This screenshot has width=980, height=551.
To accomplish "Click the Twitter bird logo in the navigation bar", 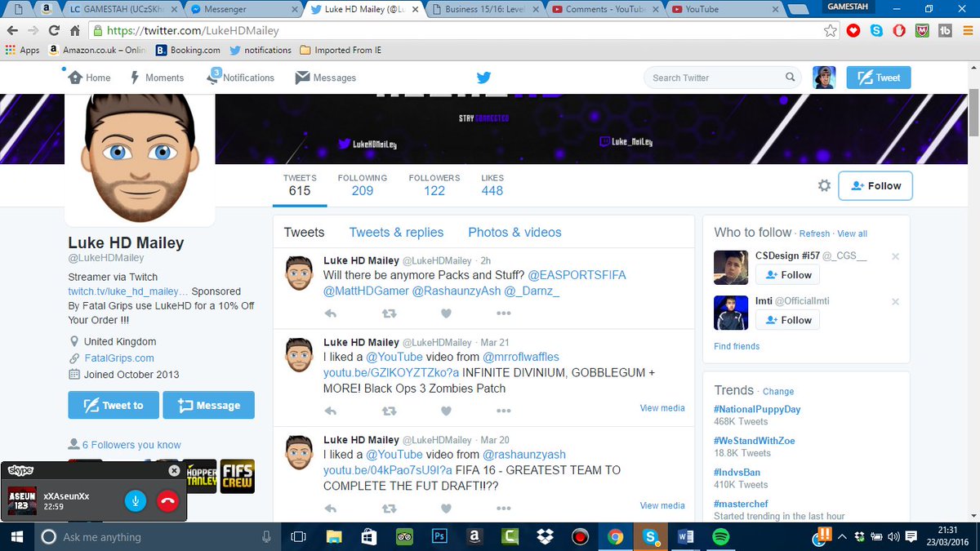I will (483, 78).
